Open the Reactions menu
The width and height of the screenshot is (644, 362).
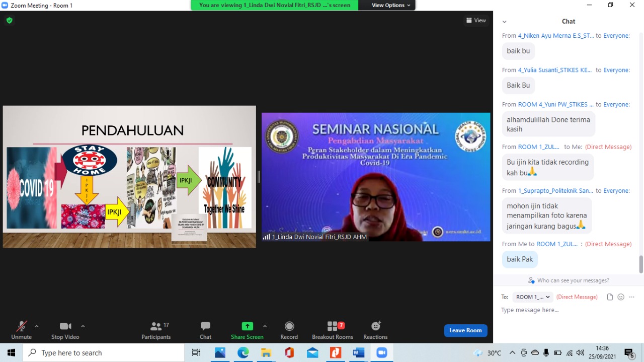click(375, 330)
